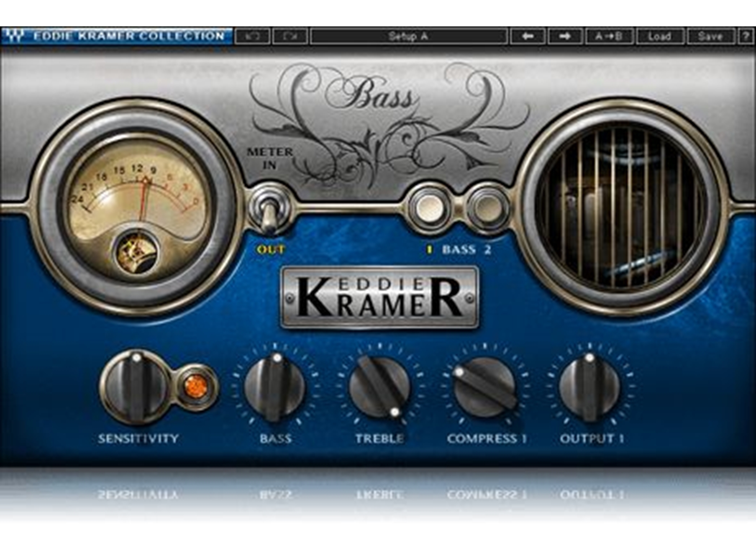Click the Redo icon in the toolbar
Image resolution: width=756 pixels, height=550 pixels.
(290, 36)
